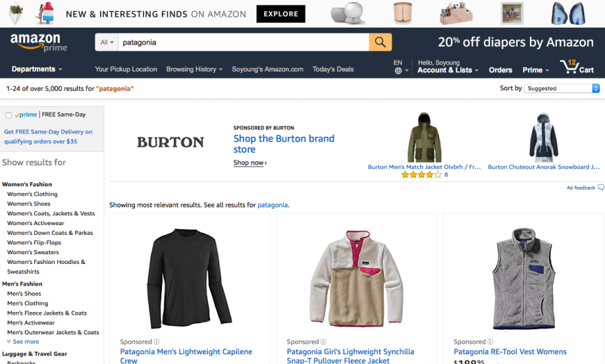Filter by Women's Sweaters
Image resolution: width=605 pixels, height=364 pixels.
point(33,252)
